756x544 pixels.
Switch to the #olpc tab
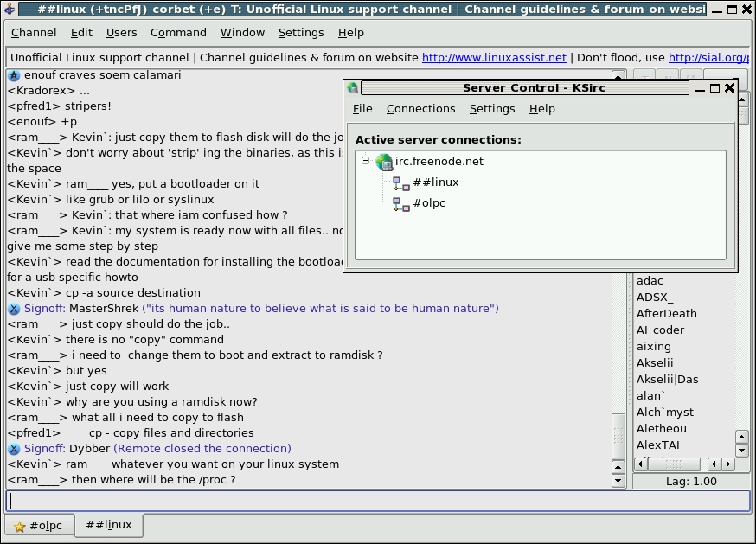tap(40, 526)
